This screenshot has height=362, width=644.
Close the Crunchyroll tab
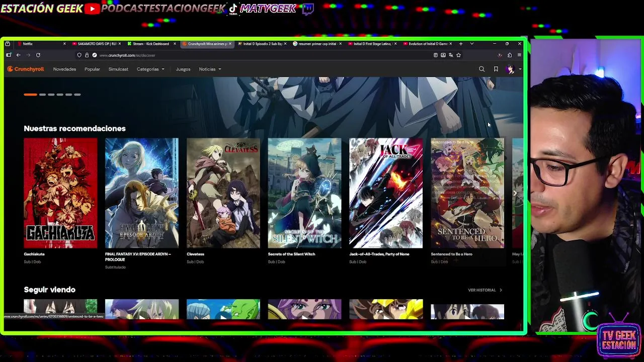click(230, 44)
